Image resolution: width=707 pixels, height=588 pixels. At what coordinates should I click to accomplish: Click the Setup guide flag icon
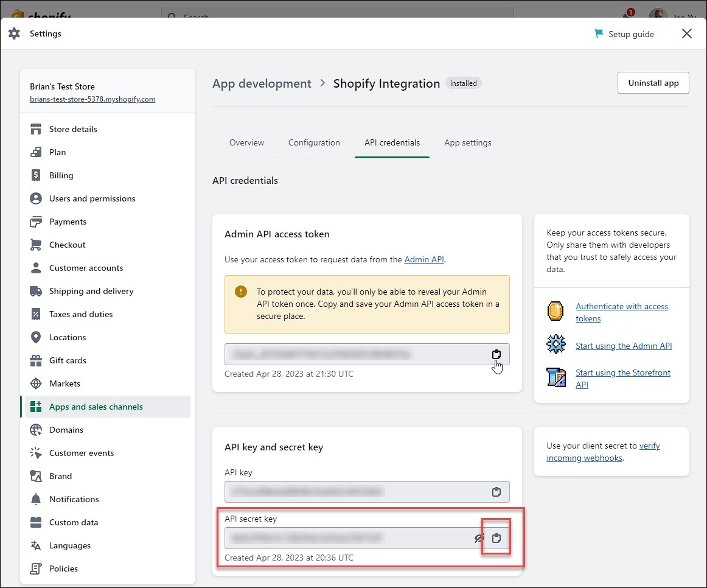click(x=599, y=34)
